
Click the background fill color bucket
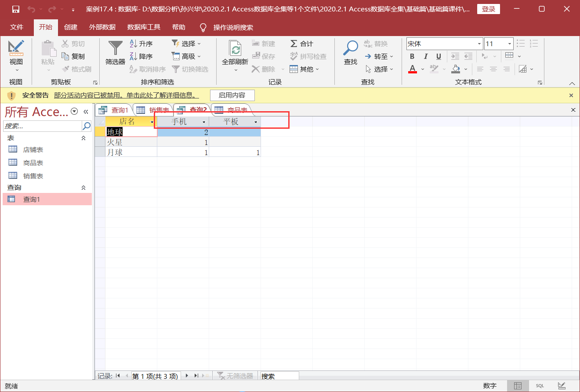[x=456, y=69]
